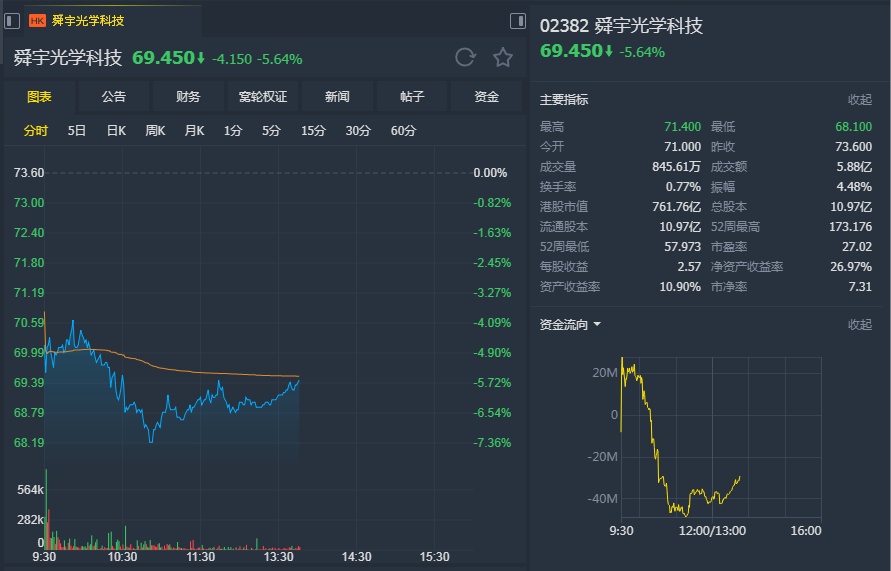Image resolution: width=891 pixels, height=571 pixels.
Task: Open the 资金流向 dropdown arrow
Action: (x=597, y=325)
